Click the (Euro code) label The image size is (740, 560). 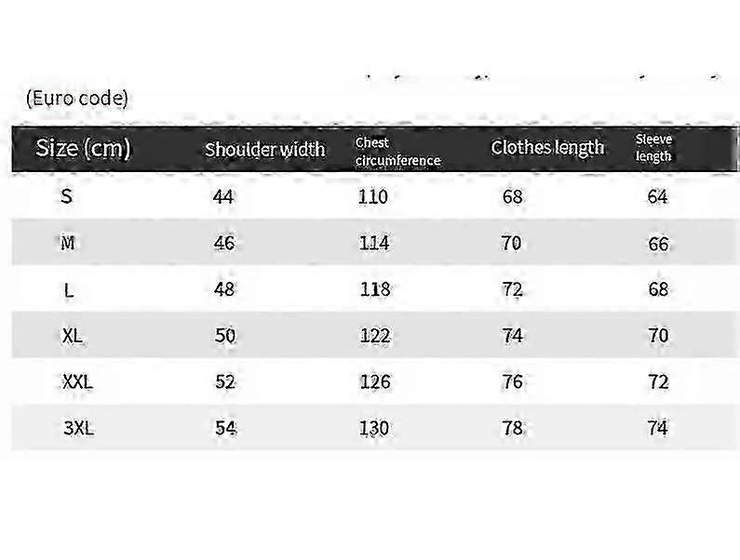point(77,98)
